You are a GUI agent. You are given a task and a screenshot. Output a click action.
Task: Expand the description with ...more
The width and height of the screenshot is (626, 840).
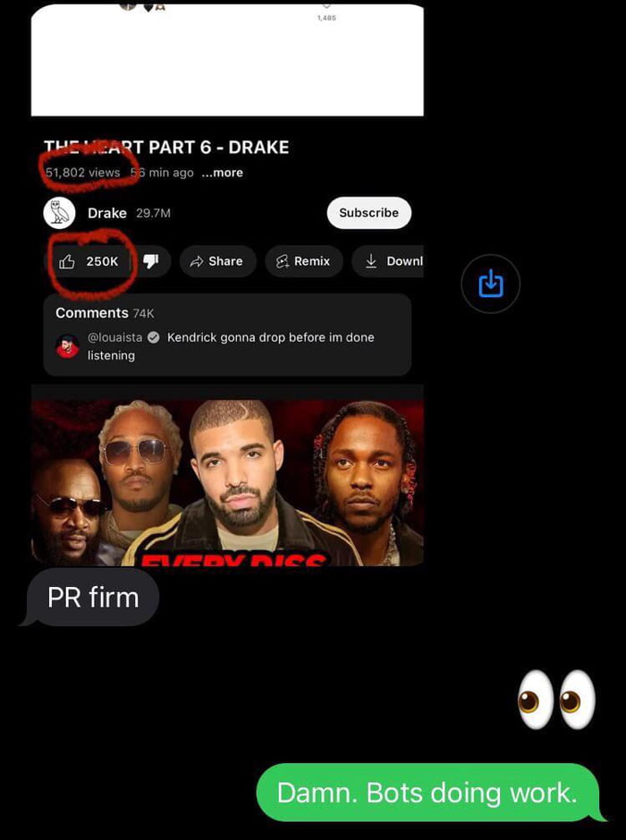tap(223, 173)
